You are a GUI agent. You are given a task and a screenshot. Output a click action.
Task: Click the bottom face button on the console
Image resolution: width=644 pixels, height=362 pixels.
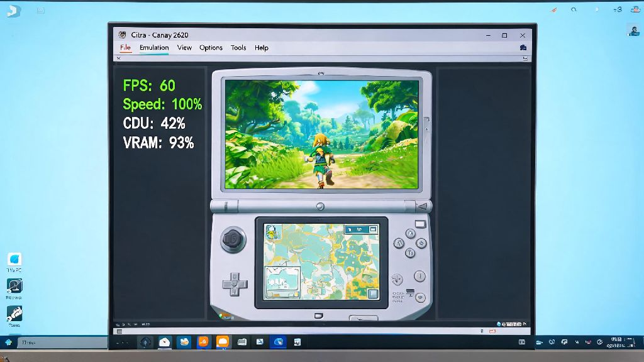click(410, 253)
